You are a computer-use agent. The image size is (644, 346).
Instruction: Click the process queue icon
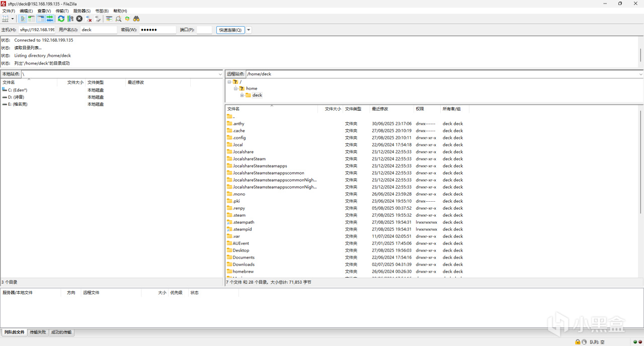pos(70,19)
